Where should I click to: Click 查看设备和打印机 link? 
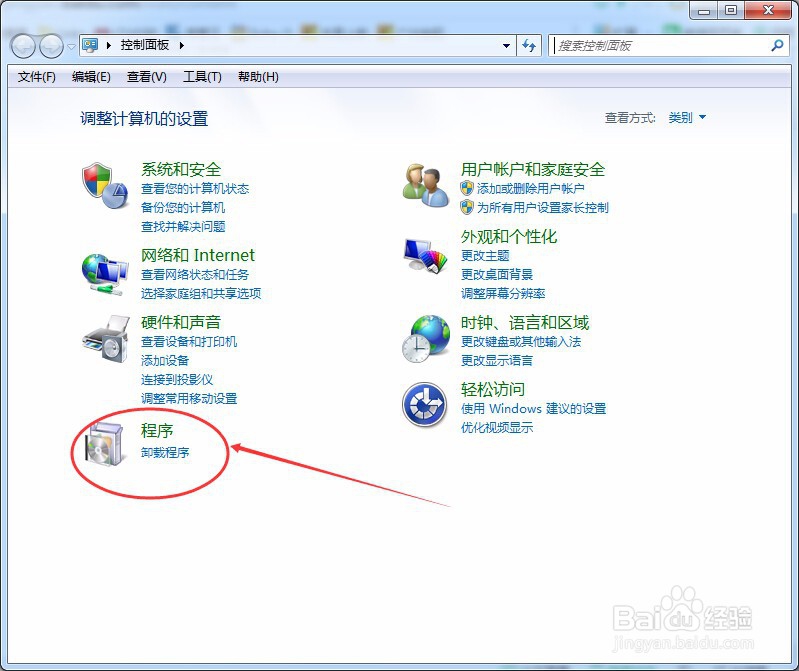(x=189, y=341)
